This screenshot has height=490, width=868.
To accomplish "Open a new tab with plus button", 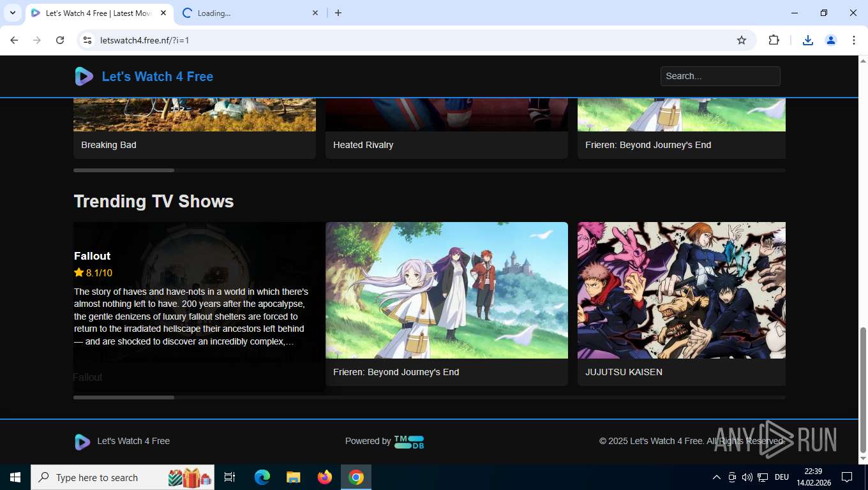I will pyautogui.click(x=338, y=13).
